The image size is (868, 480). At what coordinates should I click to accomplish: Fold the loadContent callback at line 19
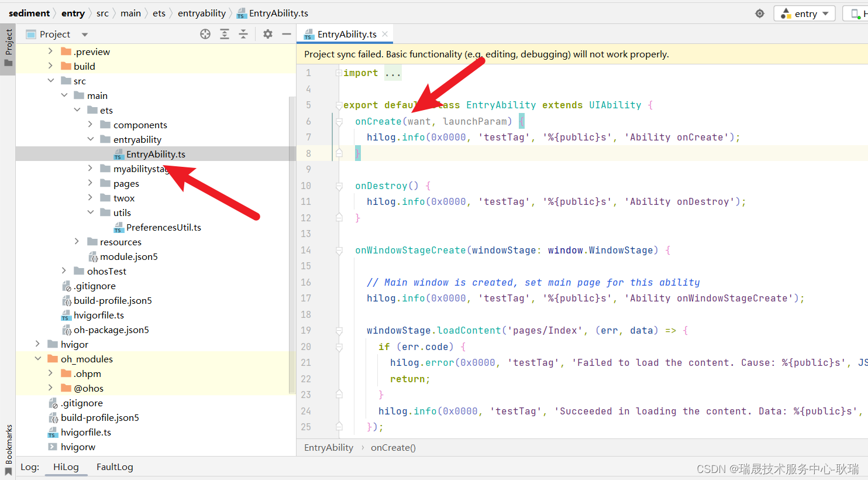(339, 331)
